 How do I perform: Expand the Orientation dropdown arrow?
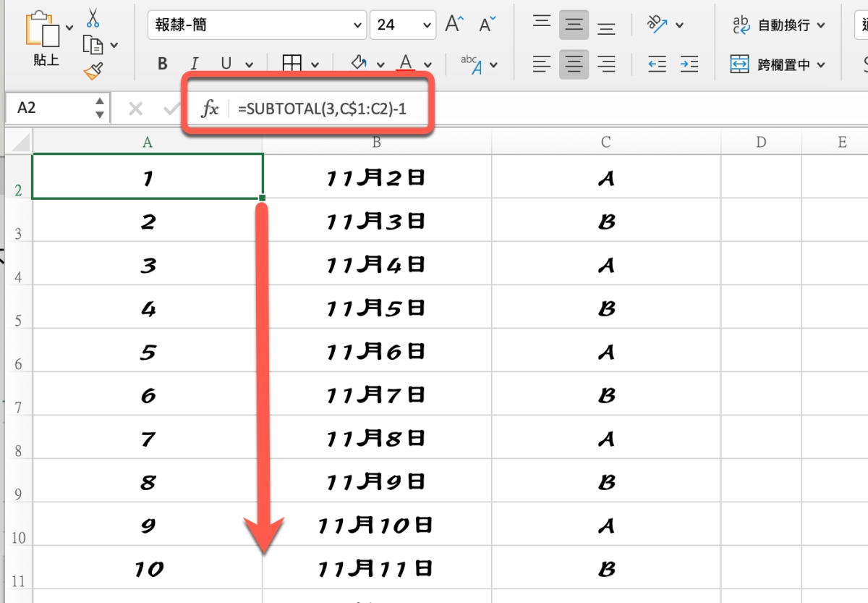coord(680,25)
